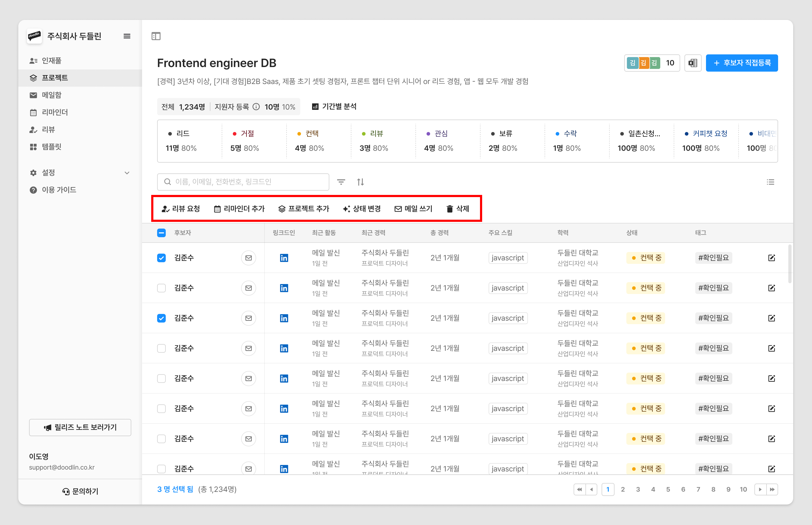Open the first candidate's LinkedIn icon

coord(284,258)
